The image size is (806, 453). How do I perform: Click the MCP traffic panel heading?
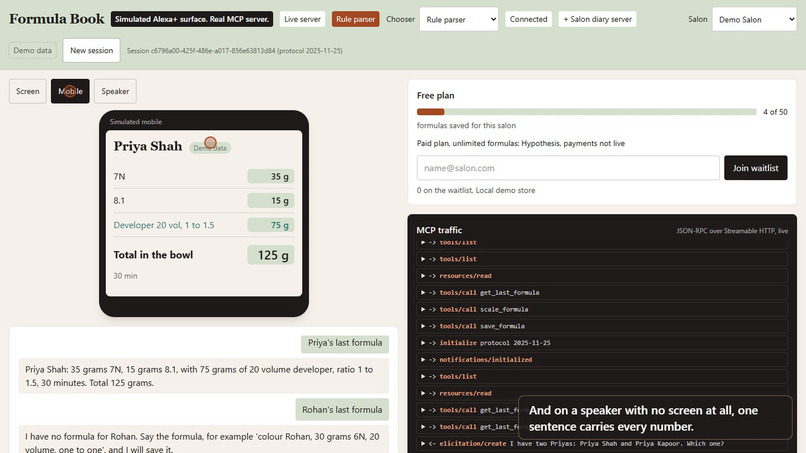click(439, 230)
